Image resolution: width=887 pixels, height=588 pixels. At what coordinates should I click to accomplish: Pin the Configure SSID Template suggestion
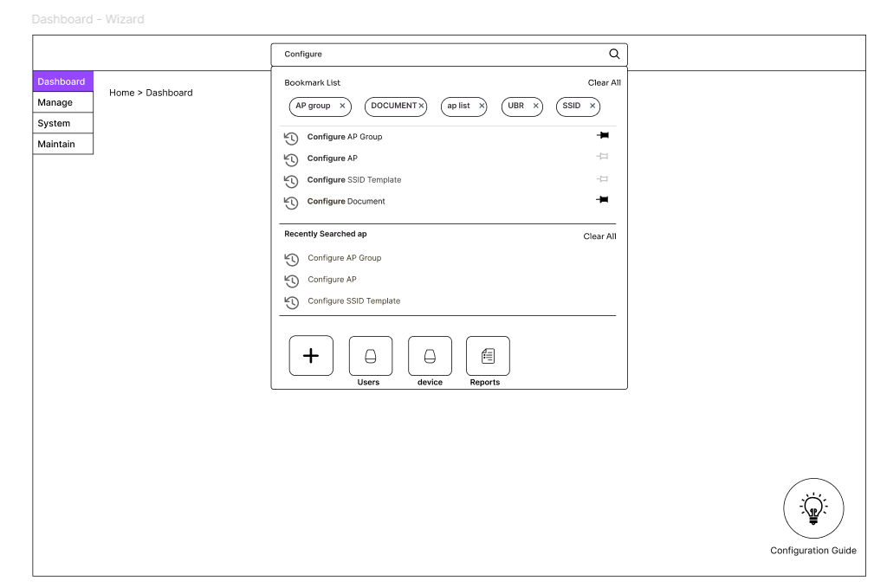pyautogui.click(x=603, y=178)
